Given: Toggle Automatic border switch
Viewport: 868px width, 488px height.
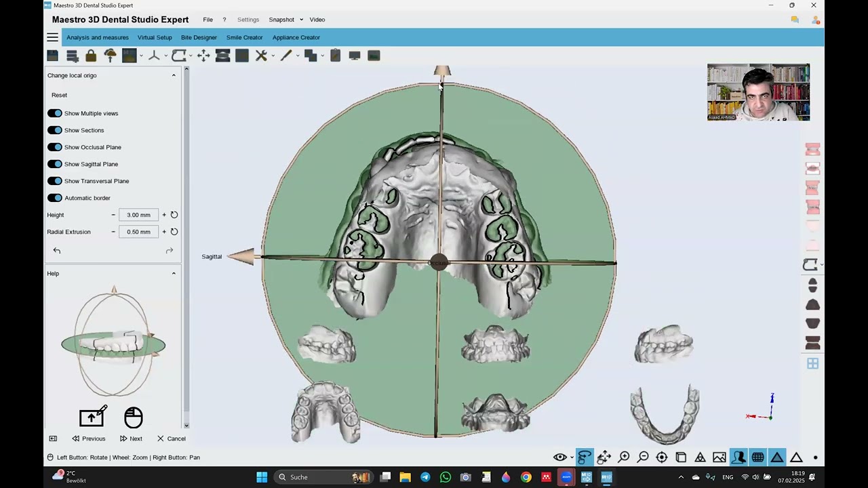Looking at the screenshot, I should 55,198.
